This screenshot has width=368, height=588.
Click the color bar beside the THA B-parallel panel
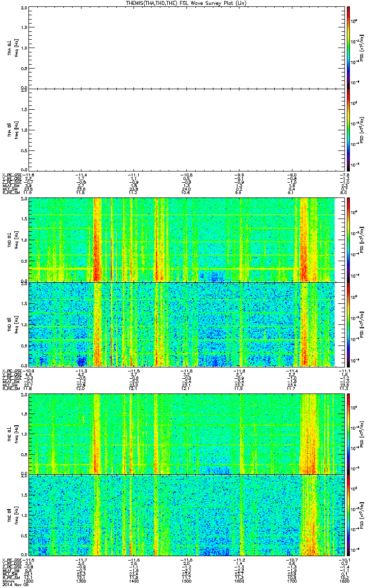[348, 130]
